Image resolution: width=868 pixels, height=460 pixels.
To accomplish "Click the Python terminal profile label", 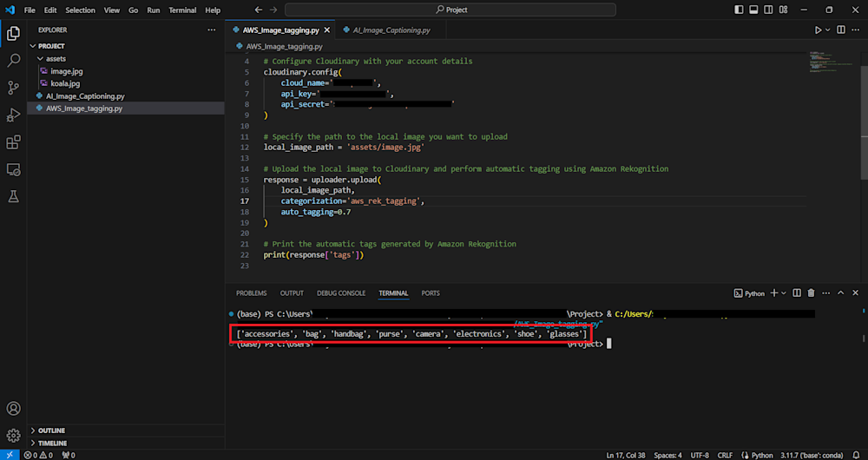I will tap(749, 293).
